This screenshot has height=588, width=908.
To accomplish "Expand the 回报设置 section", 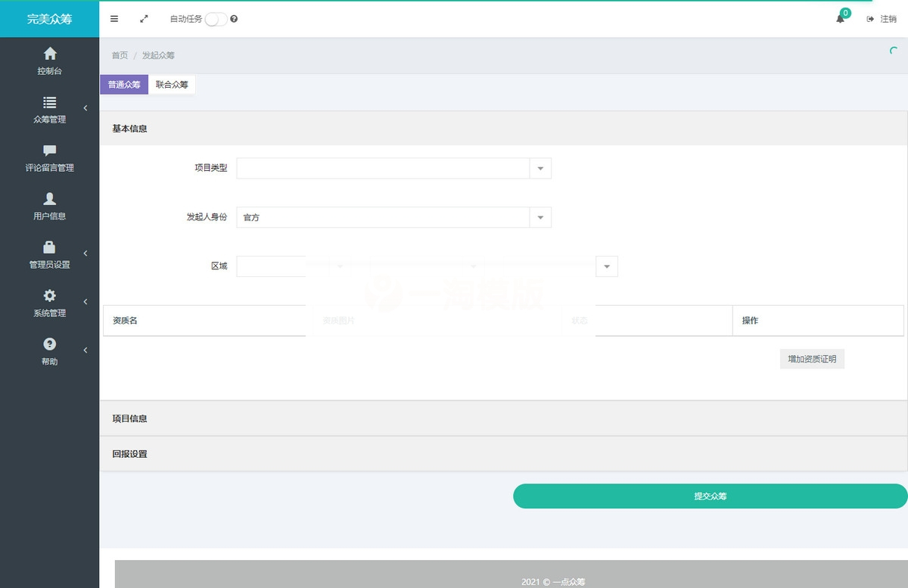I will click(130, 454).
